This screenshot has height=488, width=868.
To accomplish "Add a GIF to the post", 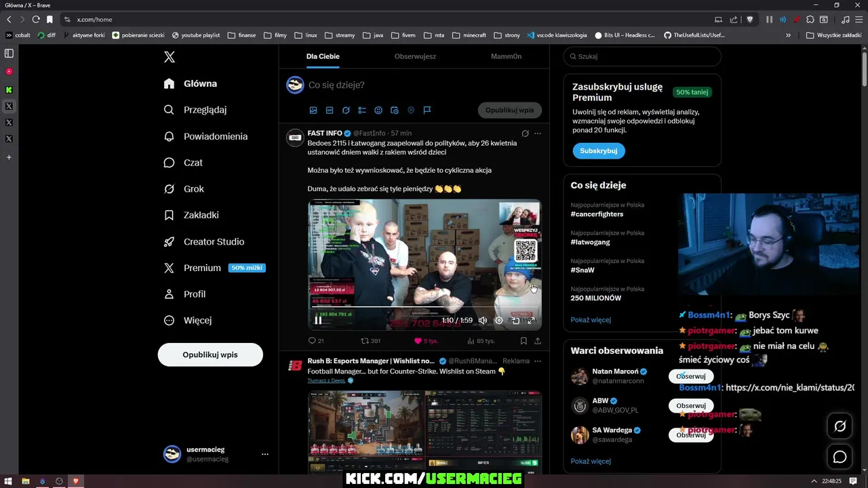I will (330, 110).
